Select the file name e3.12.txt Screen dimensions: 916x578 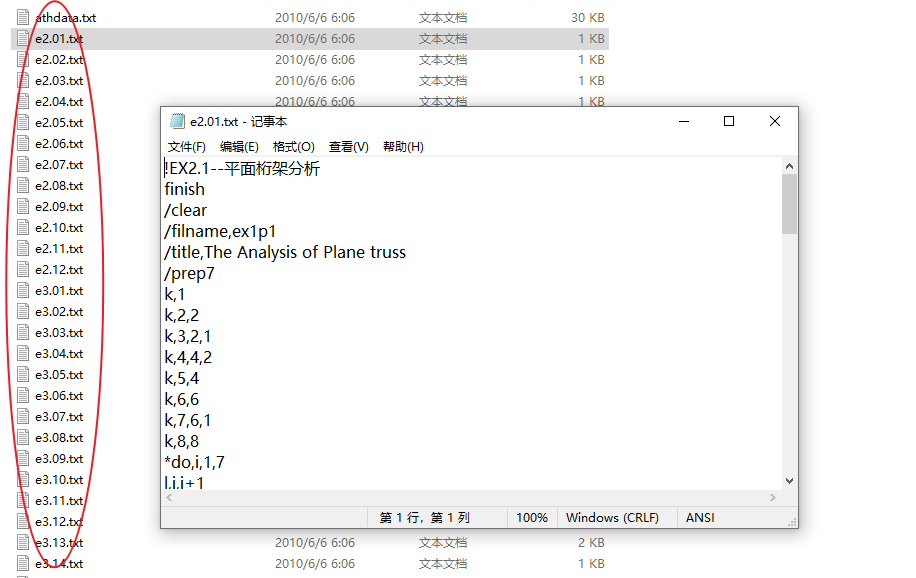click(59, 522)
